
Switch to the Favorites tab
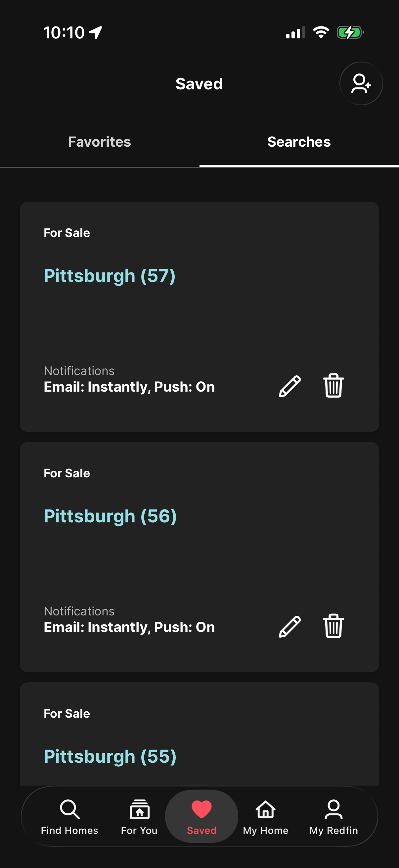coord(100,142)
